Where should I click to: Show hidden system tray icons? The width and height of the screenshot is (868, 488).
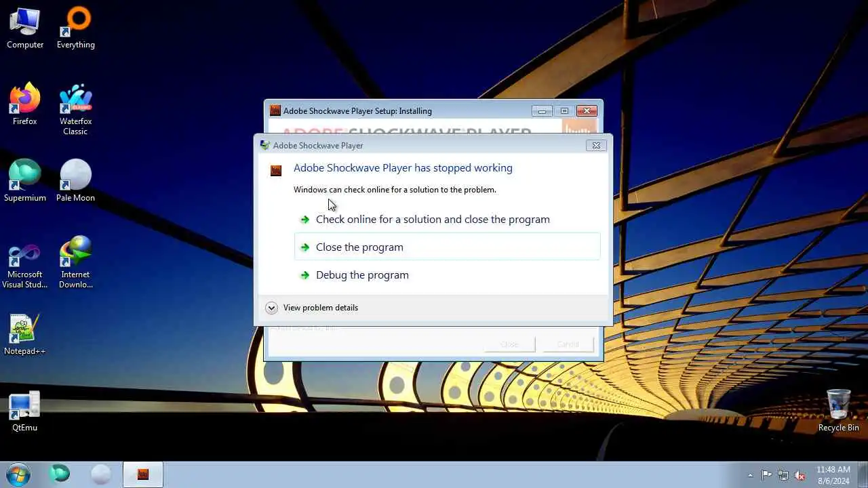(750, 475)
